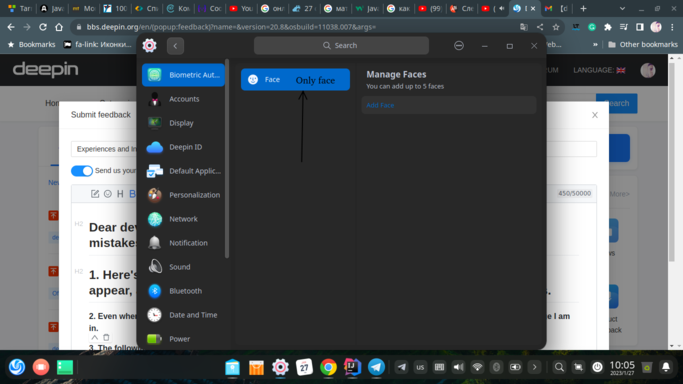Open Control Center options menu icon
Viewport: 683px width, 384px height.
point(459,46)
